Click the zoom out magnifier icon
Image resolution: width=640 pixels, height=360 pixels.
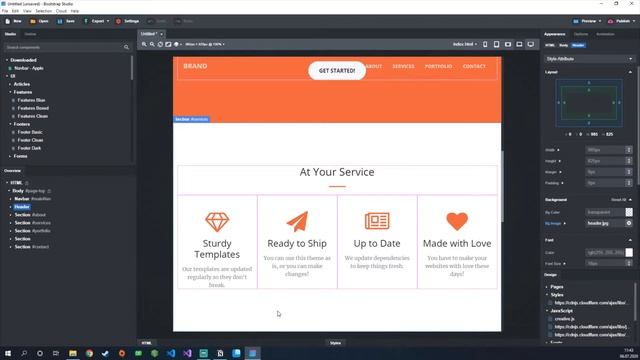click(x=152, y=44)
